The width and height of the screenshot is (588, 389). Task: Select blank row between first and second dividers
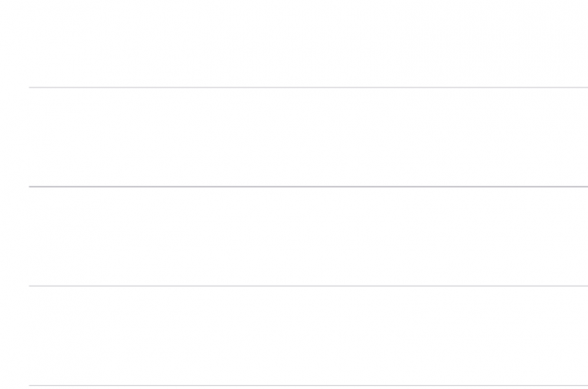(308, 137)
